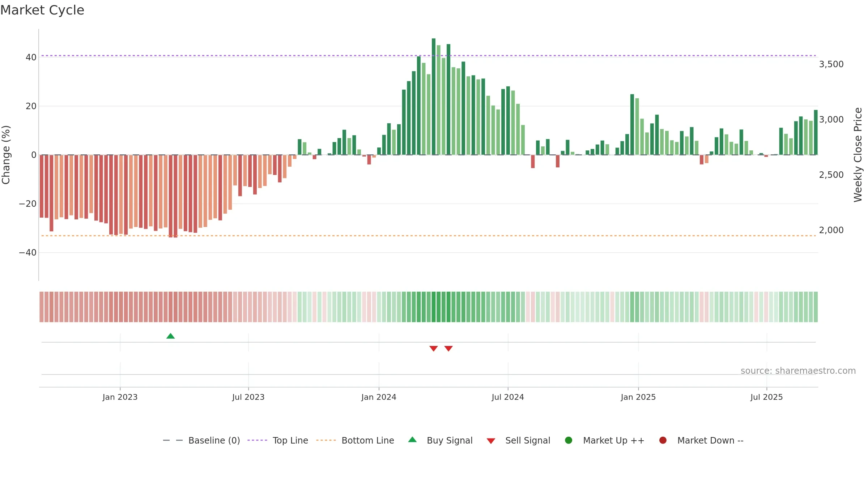Click the red triangle icon in legend

click(491, 441)
